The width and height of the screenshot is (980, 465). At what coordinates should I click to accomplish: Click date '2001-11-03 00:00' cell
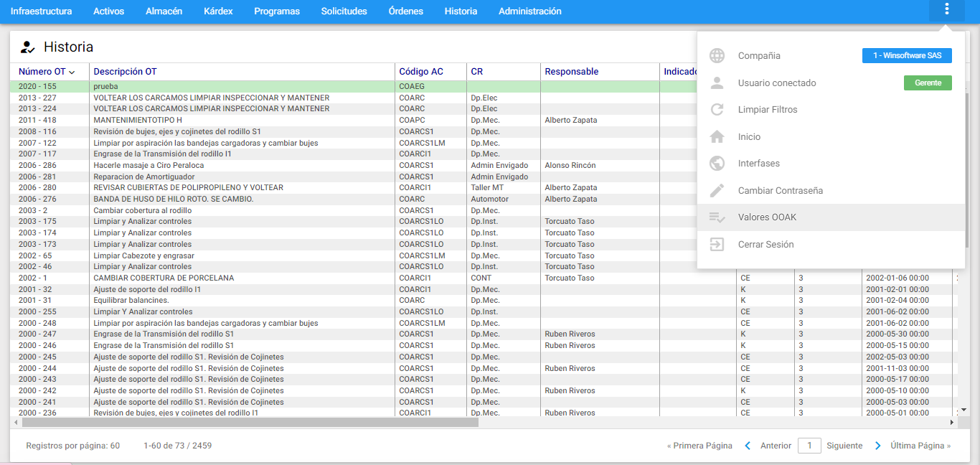[897, 368]
